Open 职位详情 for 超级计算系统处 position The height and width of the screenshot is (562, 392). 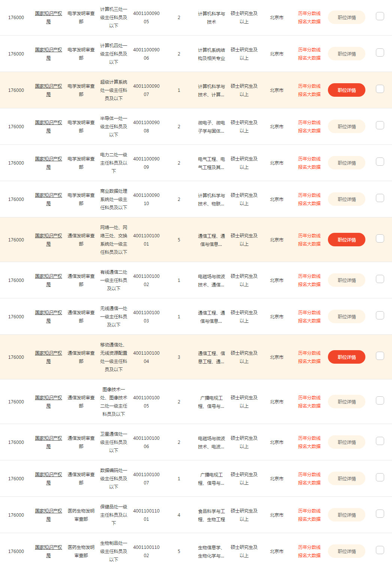coord(347,90)
